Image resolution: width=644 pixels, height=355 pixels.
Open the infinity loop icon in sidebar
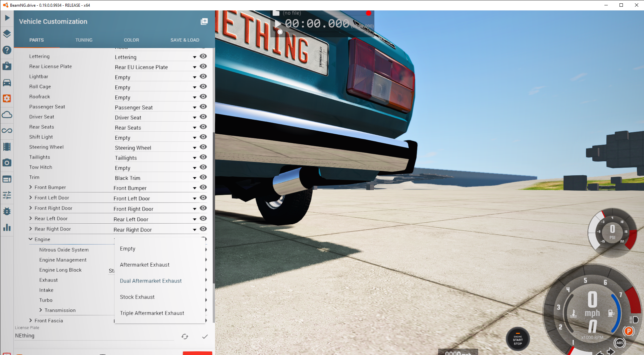coord(7,131)
